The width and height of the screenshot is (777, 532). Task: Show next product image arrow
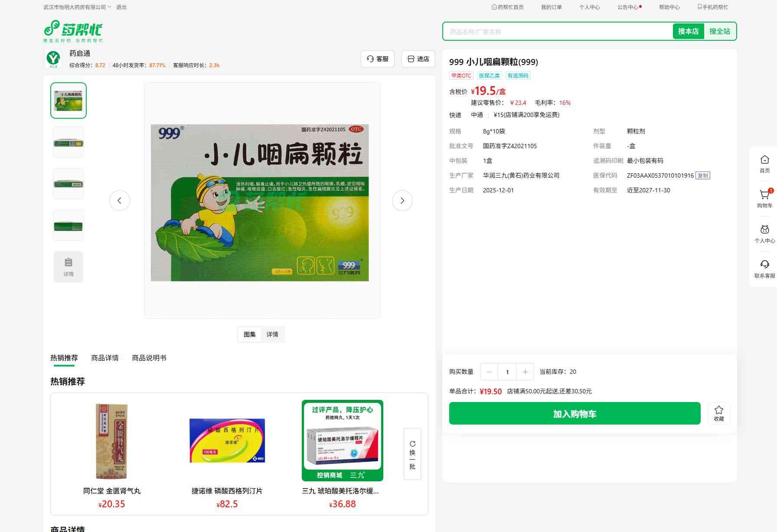click(x=402, y=201)
